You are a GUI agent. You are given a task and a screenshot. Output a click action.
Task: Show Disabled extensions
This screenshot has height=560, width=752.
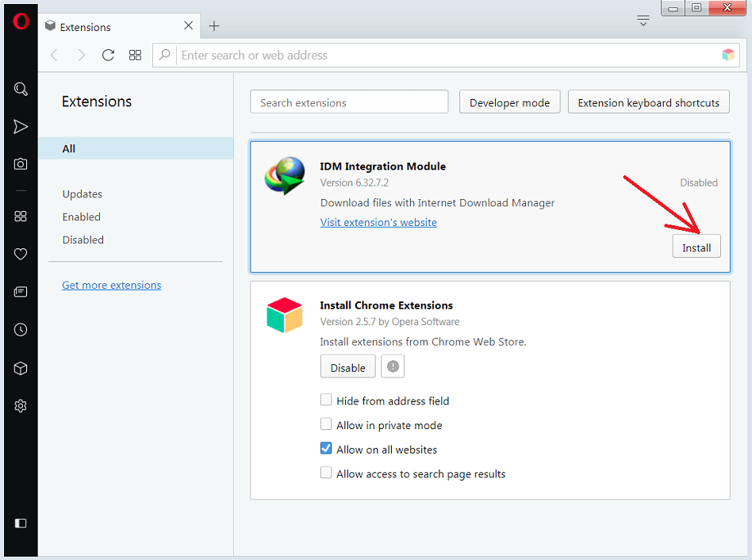coord(83,240)
